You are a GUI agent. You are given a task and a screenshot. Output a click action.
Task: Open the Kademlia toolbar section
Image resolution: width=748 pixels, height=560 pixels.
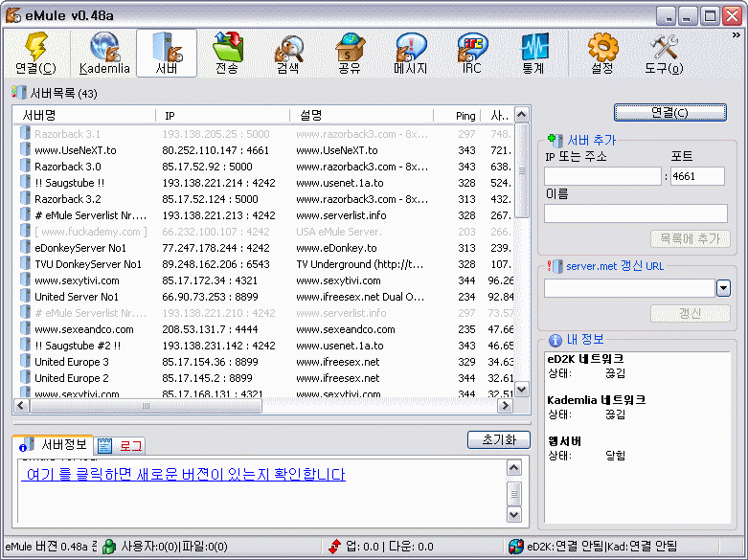point(104,53)
